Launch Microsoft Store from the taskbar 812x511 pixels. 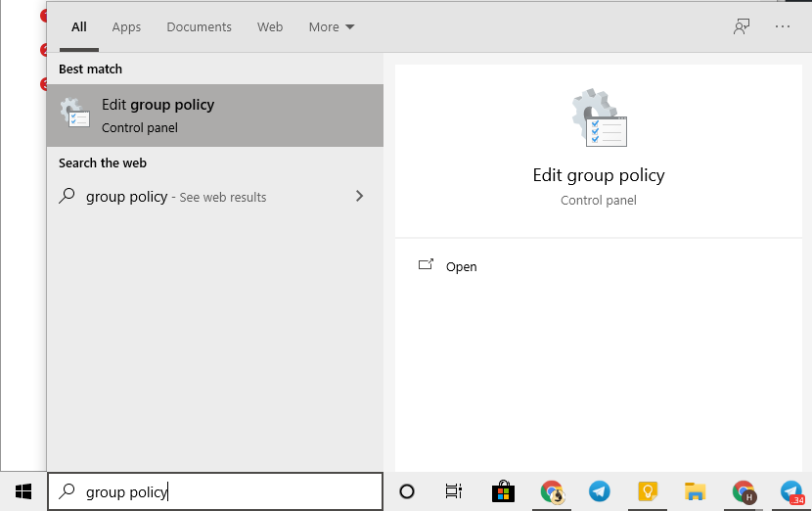[503, 491]
